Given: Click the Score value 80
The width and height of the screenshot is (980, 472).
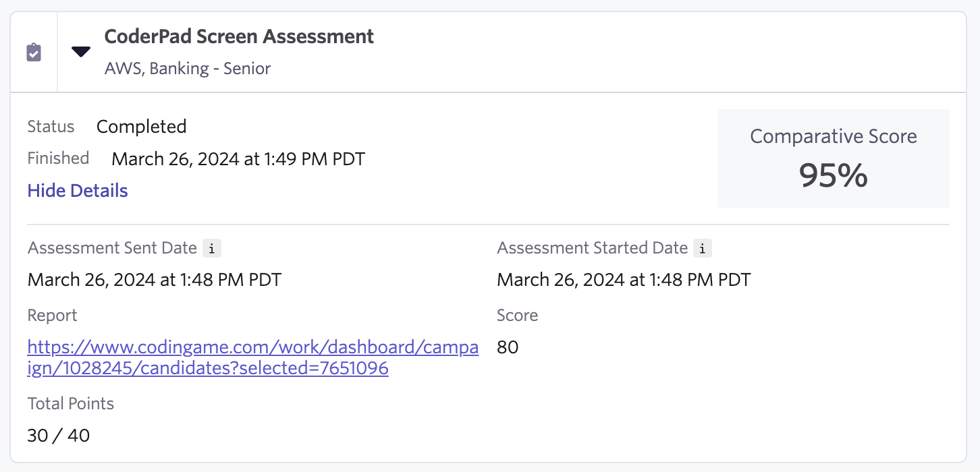Looking at the screenshot, I should pyautogui.click(x=508, y=348).
